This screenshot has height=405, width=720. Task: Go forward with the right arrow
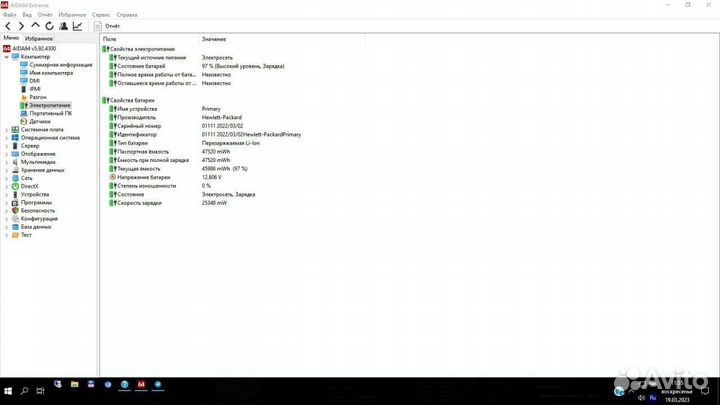[x=21, y=26]
